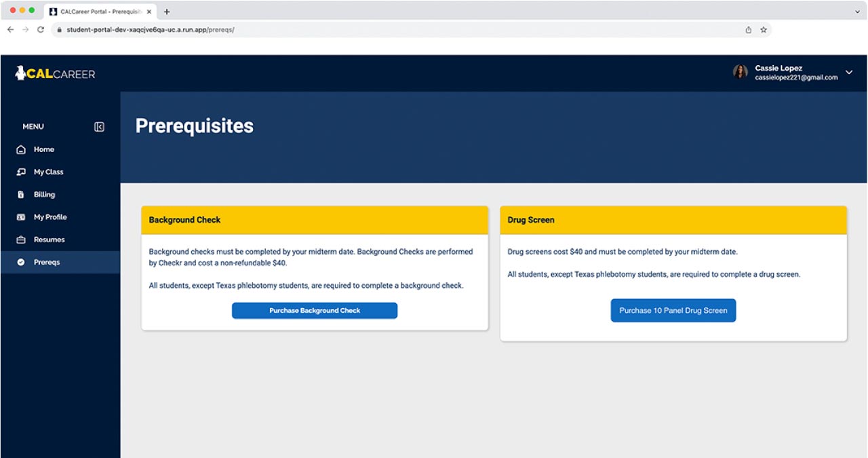Open a new browser tab
Viewport: 868px width, 458px height.
click(x=167, y=12)
